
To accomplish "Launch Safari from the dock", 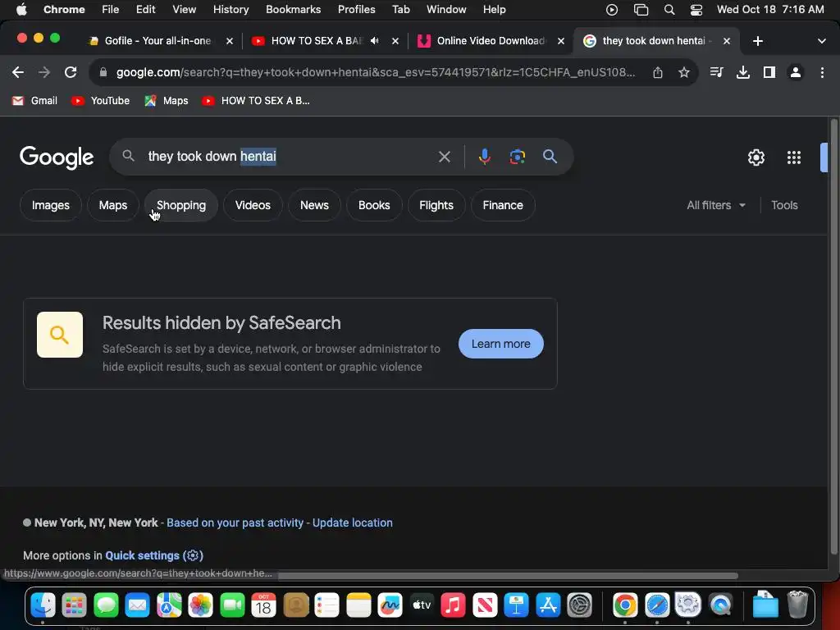I will [x=657, y=605].
